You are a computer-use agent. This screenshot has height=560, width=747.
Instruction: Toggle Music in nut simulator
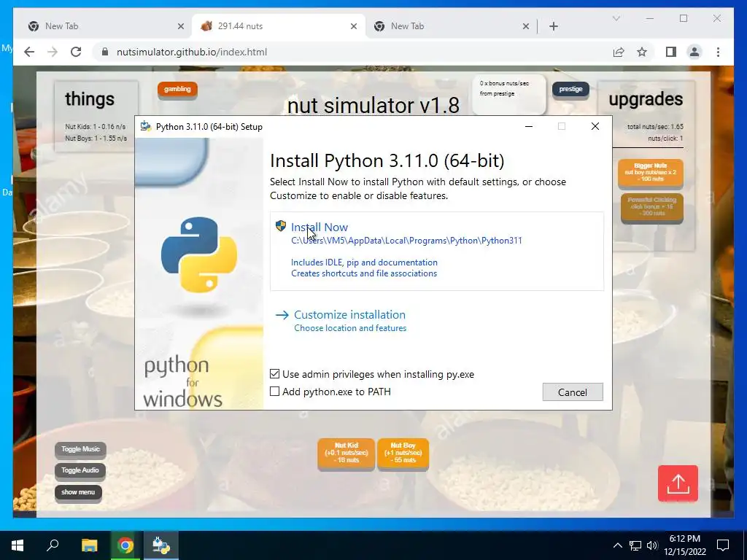click(x=80, y=449)
